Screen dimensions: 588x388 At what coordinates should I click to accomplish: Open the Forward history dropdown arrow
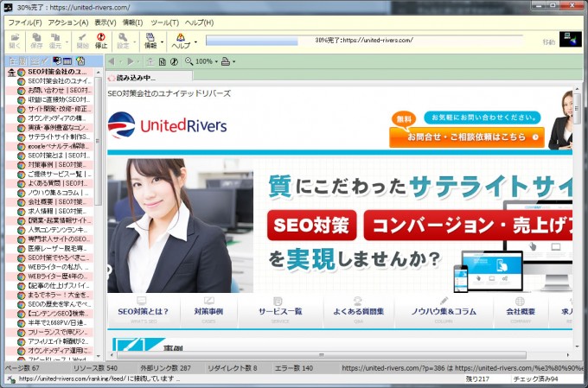click(138, 61)
